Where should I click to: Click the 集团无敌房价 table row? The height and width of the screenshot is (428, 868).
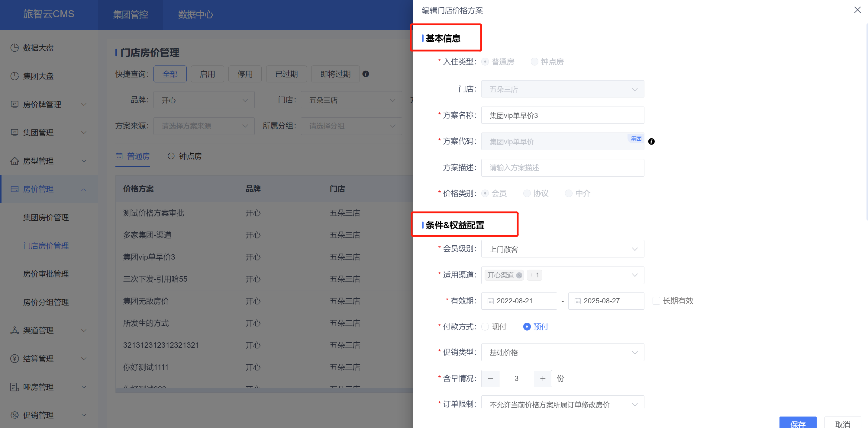point(264,301)
